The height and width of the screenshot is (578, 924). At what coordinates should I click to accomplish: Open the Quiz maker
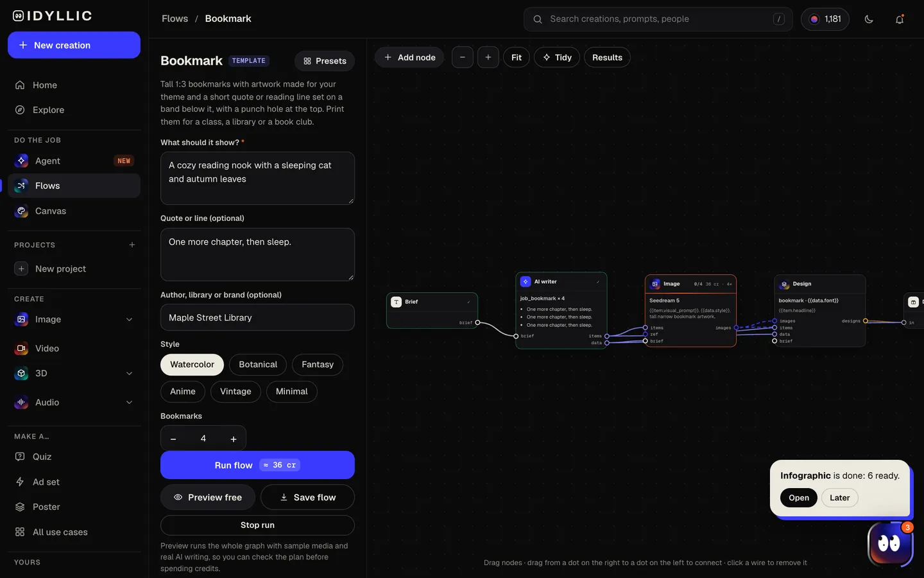click(74, 457)
